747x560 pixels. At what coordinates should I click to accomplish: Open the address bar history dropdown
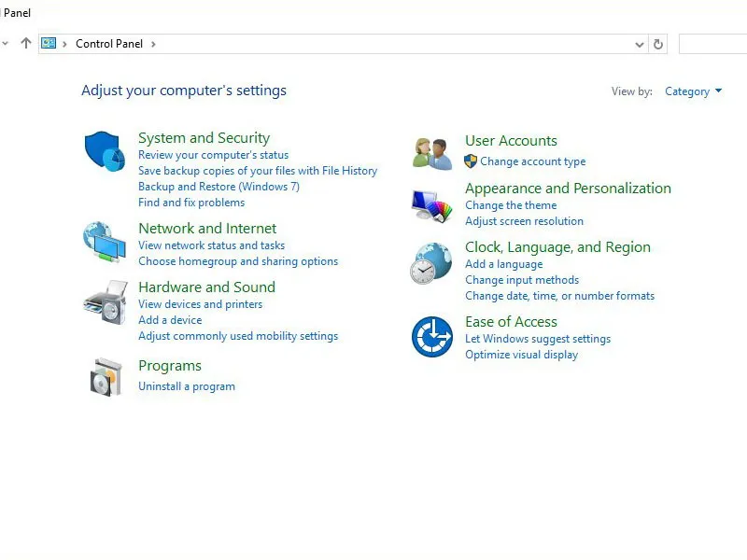639,43
